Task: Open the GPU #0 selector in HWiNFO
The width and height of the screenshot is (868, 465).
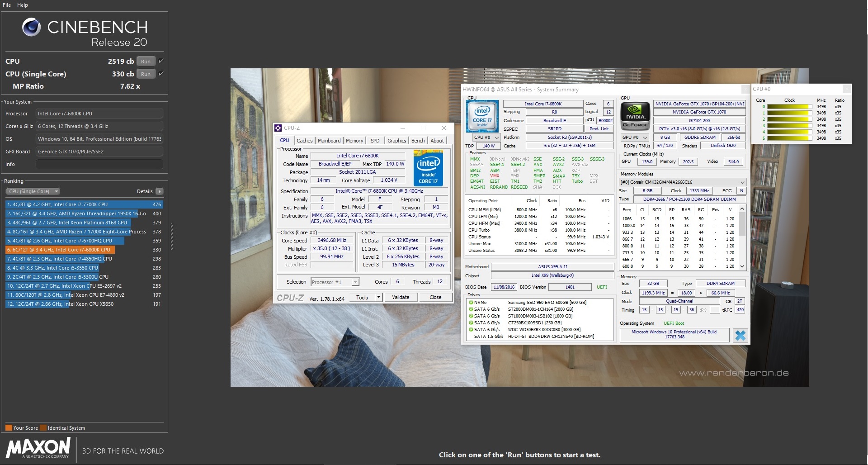Action: click(635, 138)
